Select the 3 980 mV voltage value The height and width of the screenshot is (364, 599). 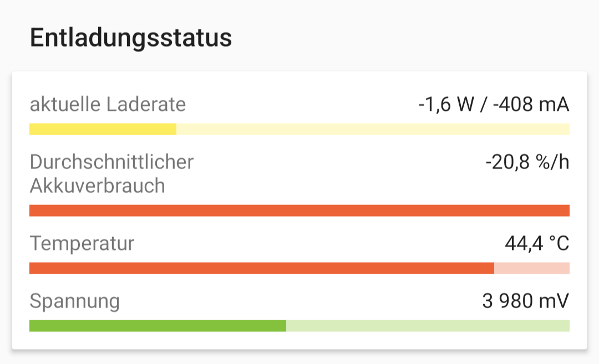tap(525, 301)
